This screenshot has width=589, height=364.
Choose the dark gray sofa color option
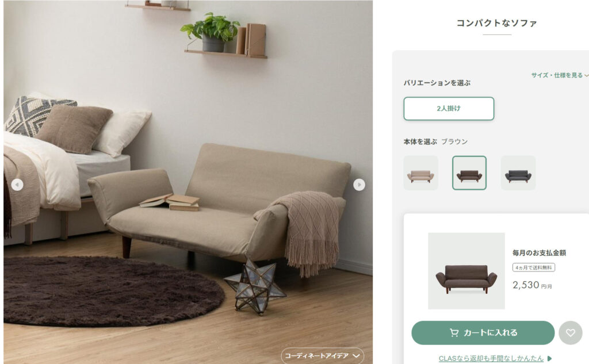[518, 173]
